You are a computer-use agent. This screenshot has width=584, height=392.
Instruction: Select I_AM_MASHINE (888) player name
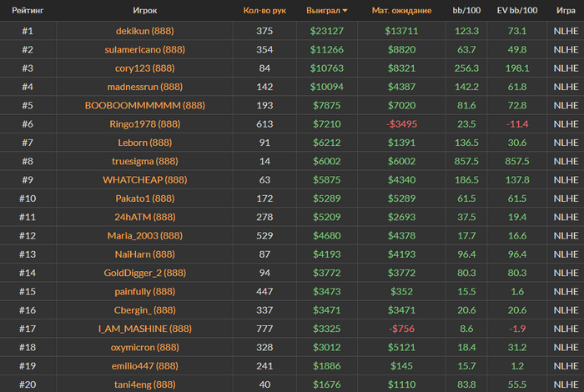[145, 329]
